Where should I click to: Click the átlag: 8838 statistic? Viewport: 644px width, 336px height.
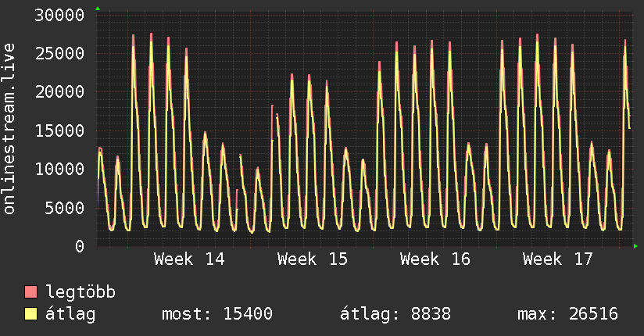point(395,314)
